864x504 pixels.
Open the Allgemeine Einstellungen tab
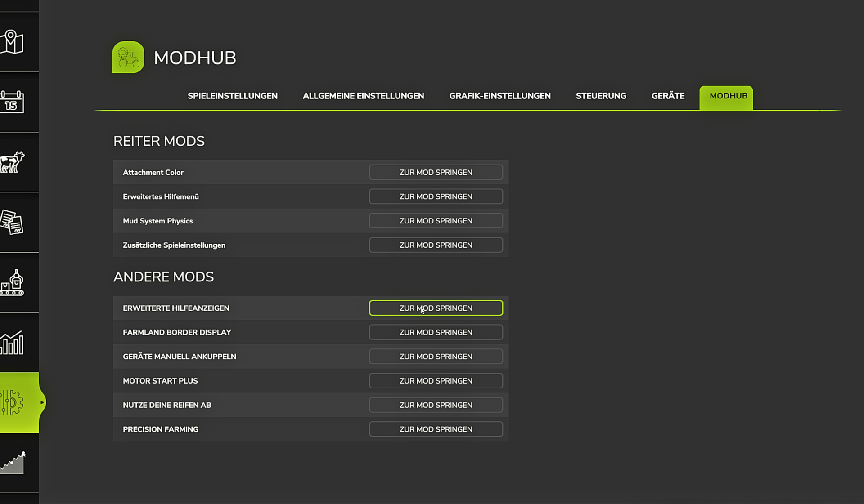[x=363, y=96]
